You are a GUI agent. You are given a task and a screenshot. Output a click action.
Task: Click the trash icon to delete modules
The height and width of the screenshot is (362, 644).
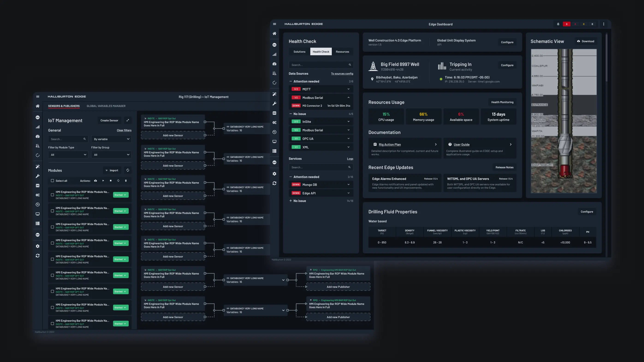(126, 181)
